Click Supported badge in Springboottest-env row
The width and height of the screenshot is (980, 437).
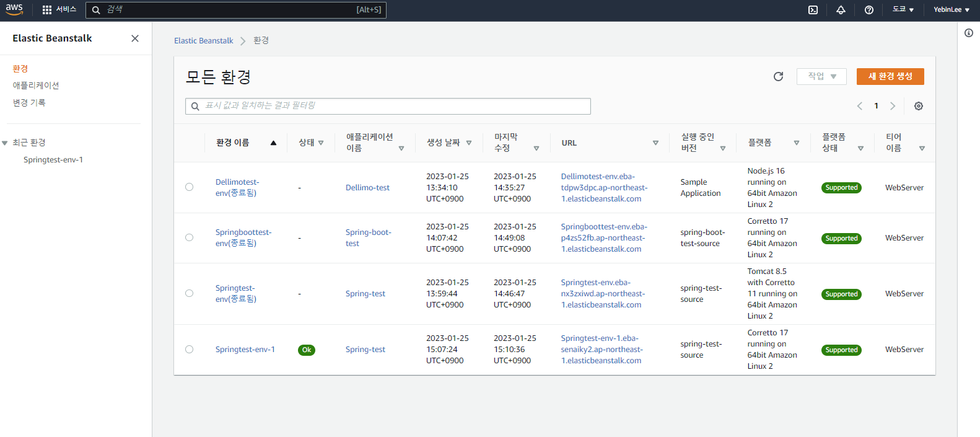[x=841, y=239]
